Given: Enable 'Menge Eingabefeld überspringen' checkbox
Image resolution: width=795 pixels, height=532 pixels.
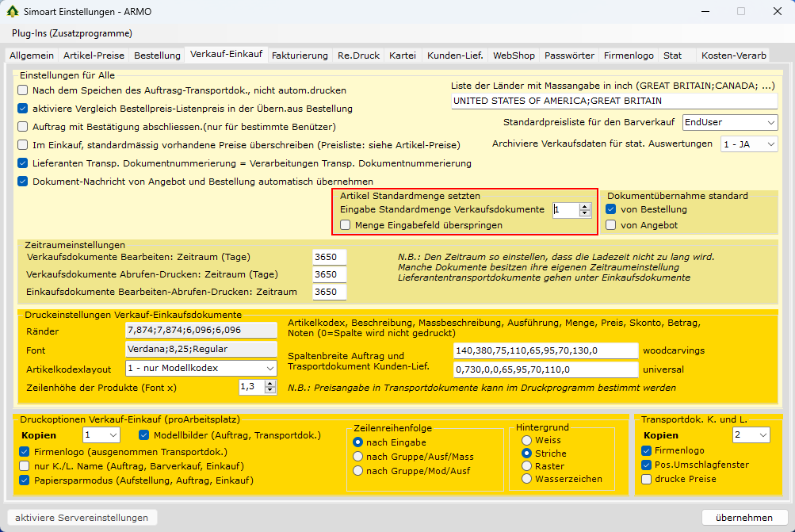Looking at the screenshot, I should (346, 225).
